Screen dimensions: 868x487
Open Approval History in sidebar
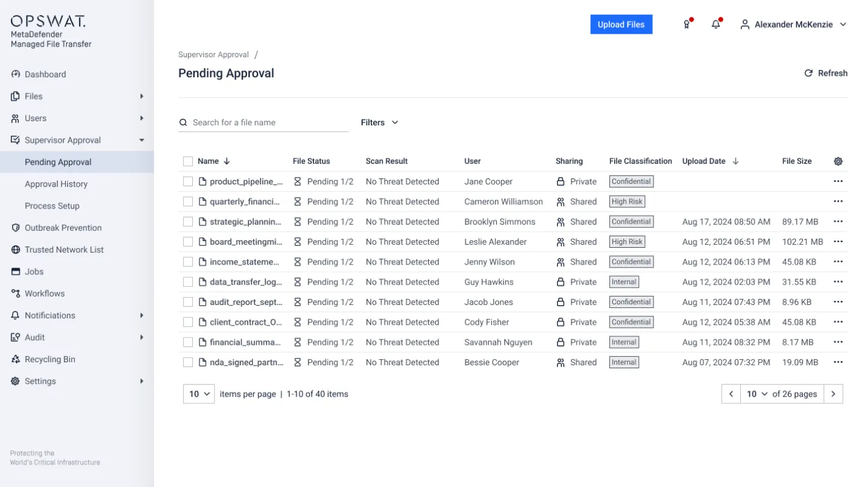(56, 184)
